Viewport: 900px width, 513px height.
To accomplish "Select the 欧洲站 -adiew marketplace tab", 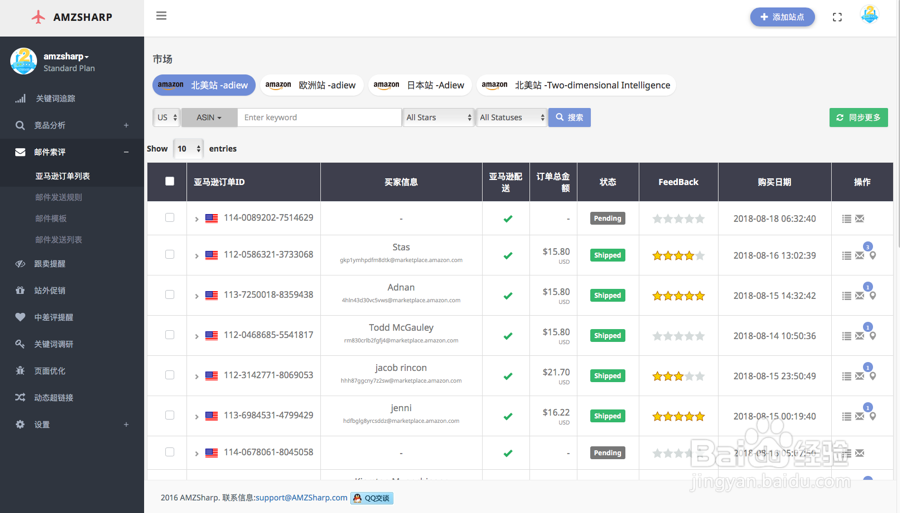I will click(x=312, y=85).
